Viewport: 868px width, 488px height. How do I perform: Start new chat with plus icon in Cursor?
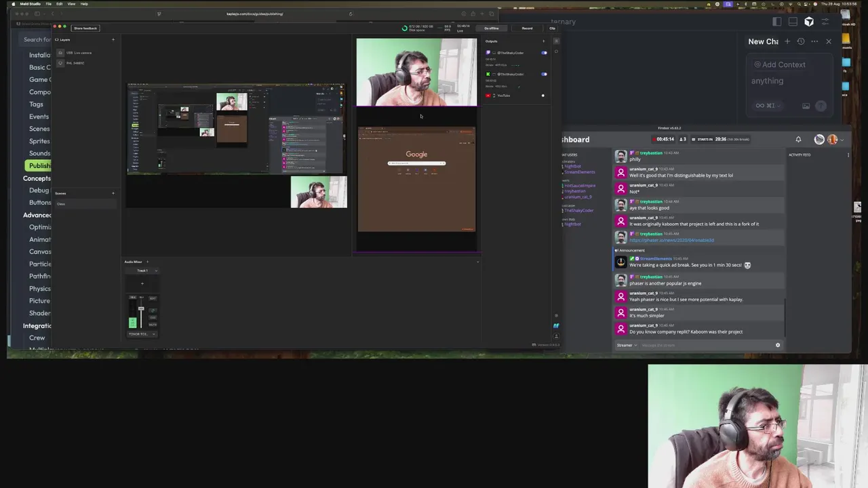pyautogui.click(x=787, y=41)
